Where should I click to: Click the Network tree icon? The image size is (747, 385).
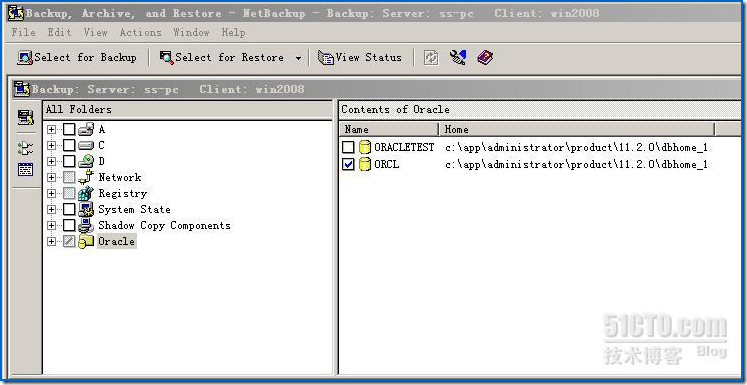point(86,177)
